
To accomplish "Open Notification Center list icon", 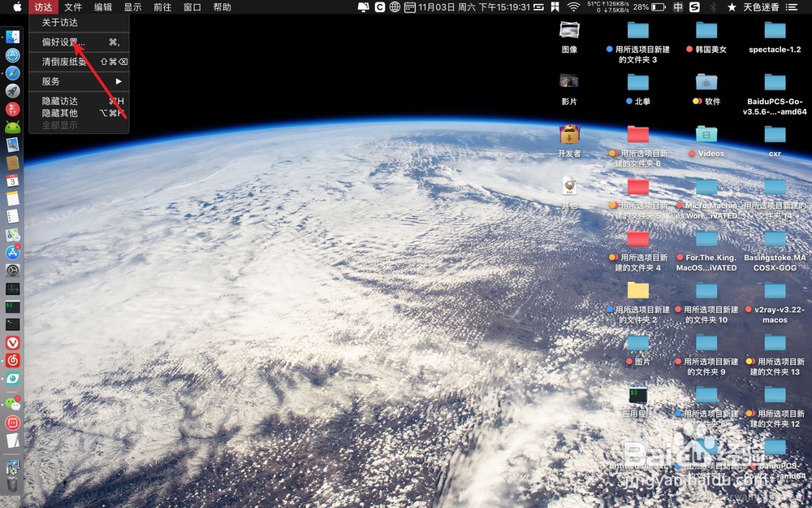I will tap(791, 7).
